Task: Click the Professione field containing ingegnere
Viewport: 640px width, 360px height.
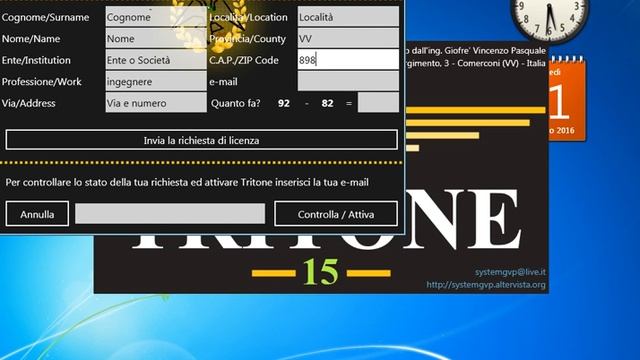Action: [156, 82]
